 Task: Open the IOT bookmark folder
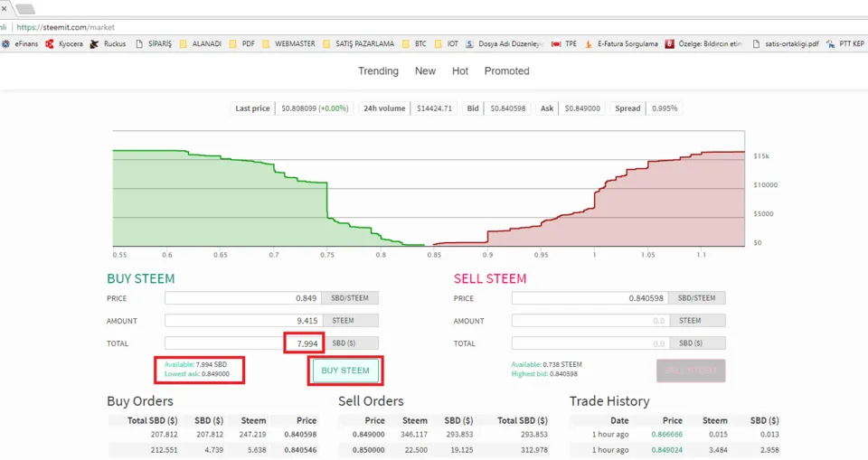point(447,43)
